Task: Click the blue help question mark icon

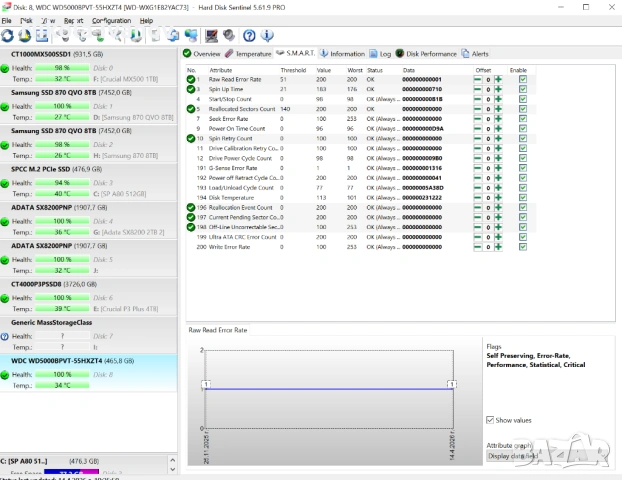Action: 249,36
